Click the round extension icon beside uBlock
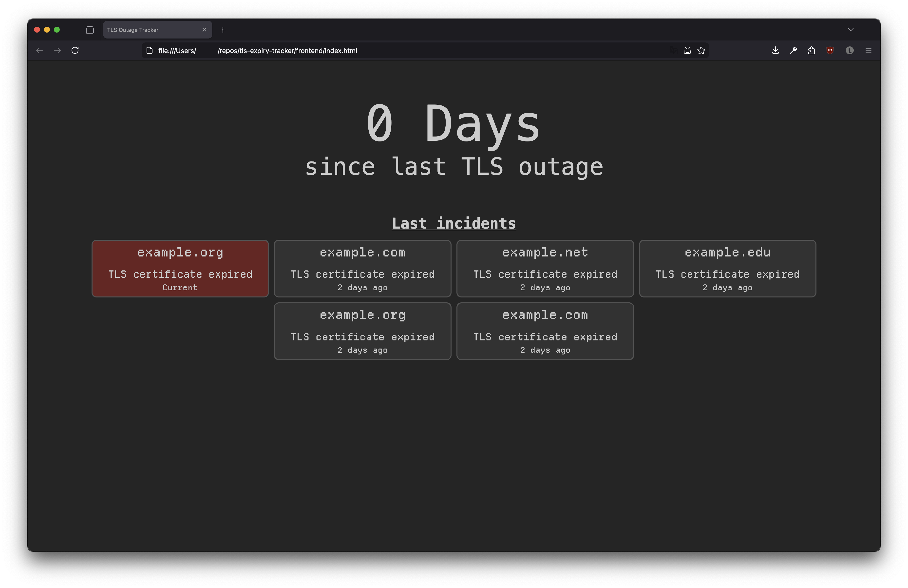This screenshot has width=908, height=588. pyautogui.click(x=849, y=50)
